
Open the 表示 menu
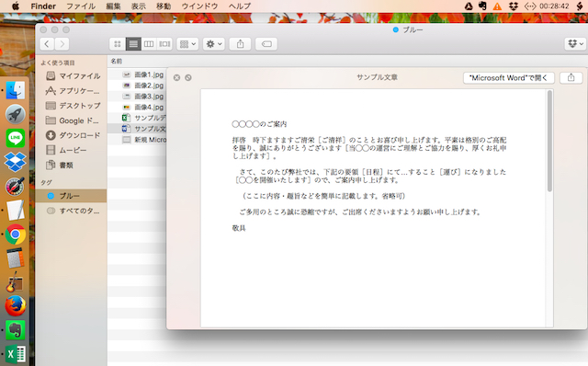click(138, 6)
